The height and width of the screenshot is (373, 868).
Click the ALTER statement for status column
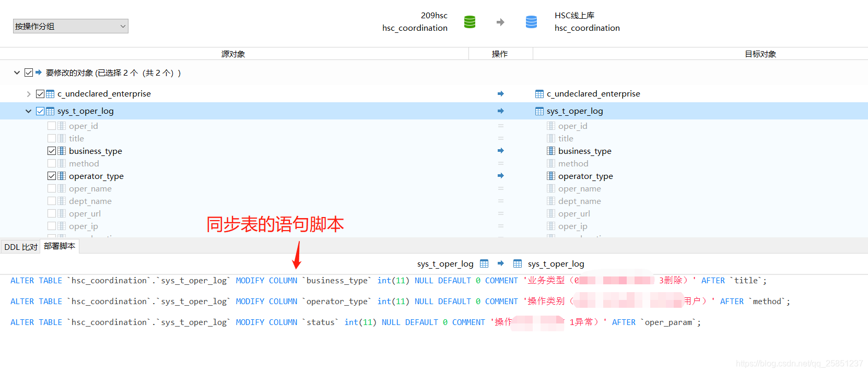pyautogui.click(x=356, y=322)
